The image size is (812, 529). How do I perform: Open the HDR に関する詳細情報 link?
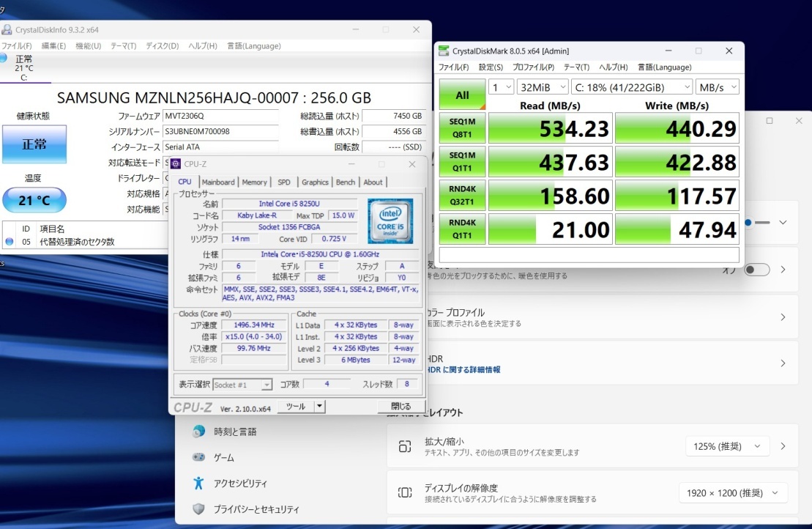click(463, 370)
